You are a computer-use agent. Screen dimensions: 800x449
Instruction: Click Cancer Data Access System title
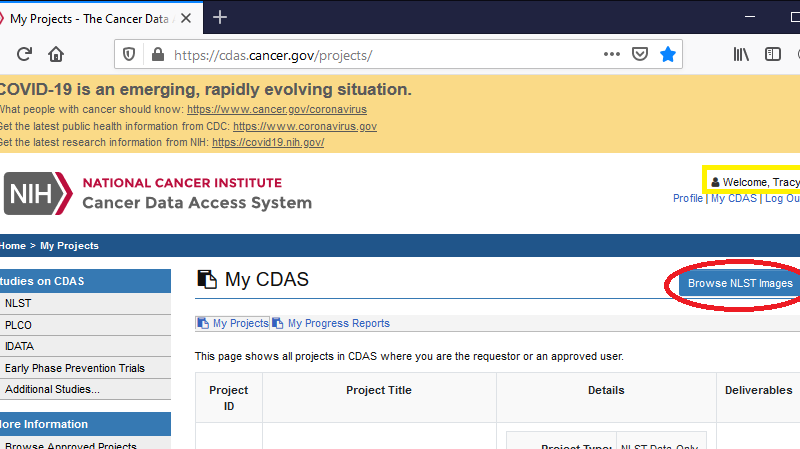(x=197, y=203)
